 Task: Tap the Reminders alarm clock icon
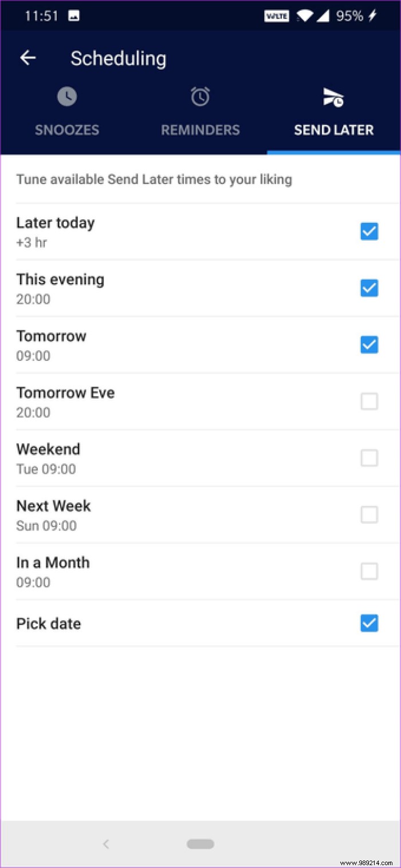point(200,96)
